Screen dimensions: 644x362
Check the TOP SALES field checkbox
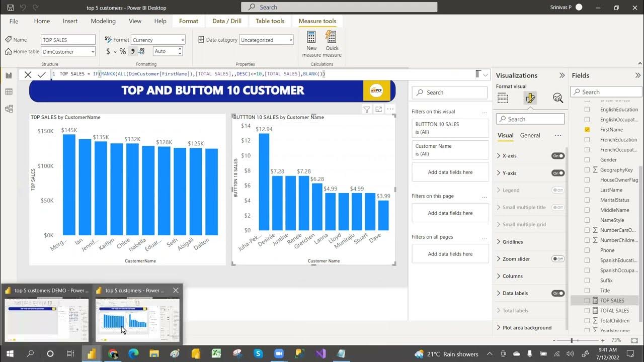(587, 300)
